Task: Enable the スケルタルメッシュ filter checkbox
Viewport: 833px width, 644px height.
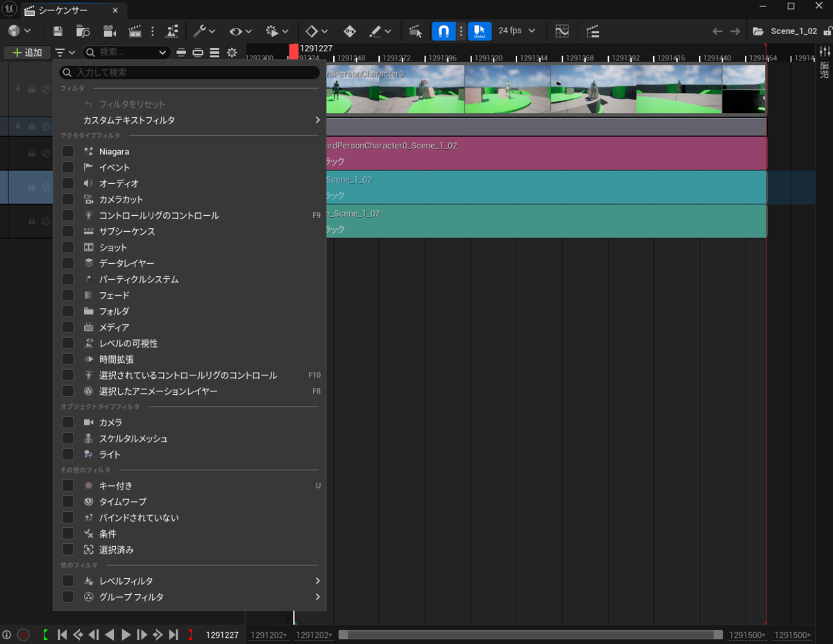Action: pos(68,439)
